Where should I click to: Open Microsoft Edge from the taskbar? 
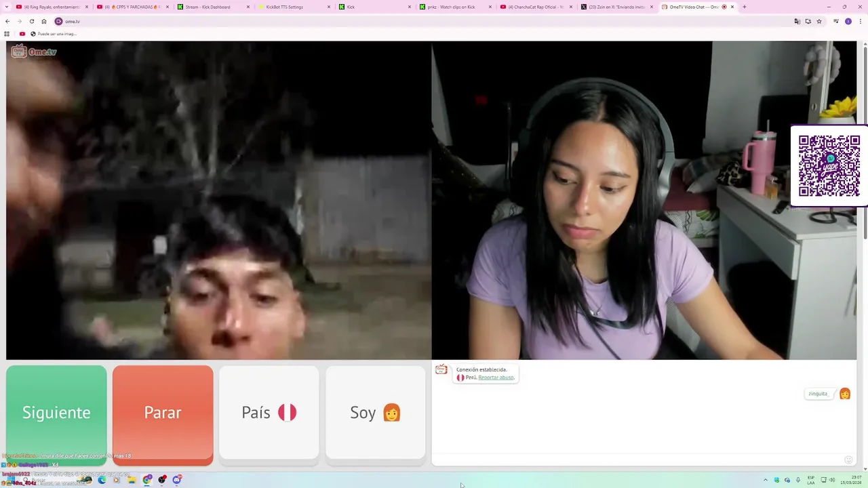pyautogui.click(x=102, y=480)
